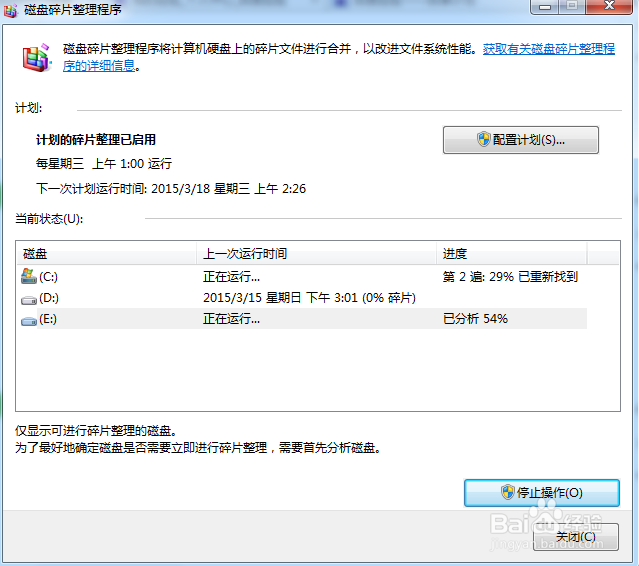This screenshot has height=566, width=639.
Task: Click the Disk Defragmenter title bar icon
Action: [11, 10]
